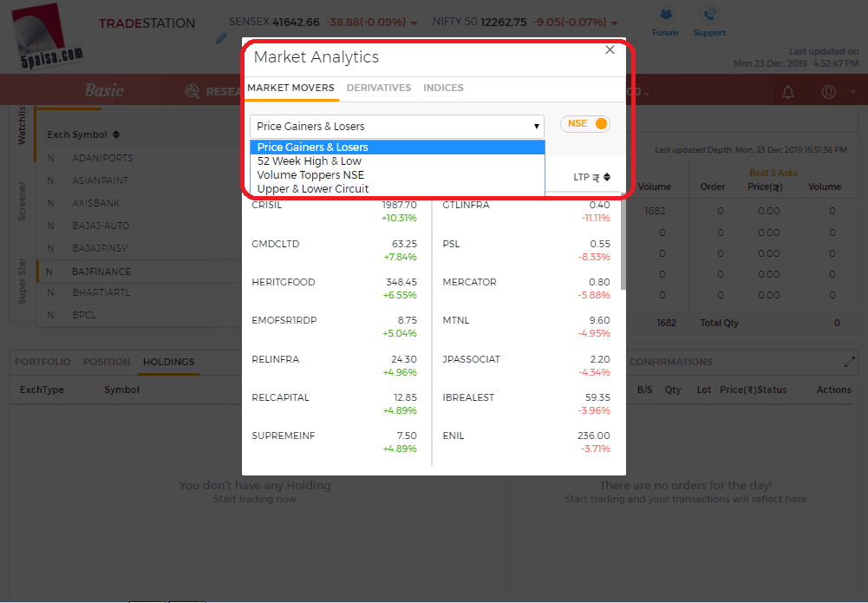Click the Basic mode label
The width and height of the screenshot is (868, 603).
pyautogui.click(x=104, y=91)
